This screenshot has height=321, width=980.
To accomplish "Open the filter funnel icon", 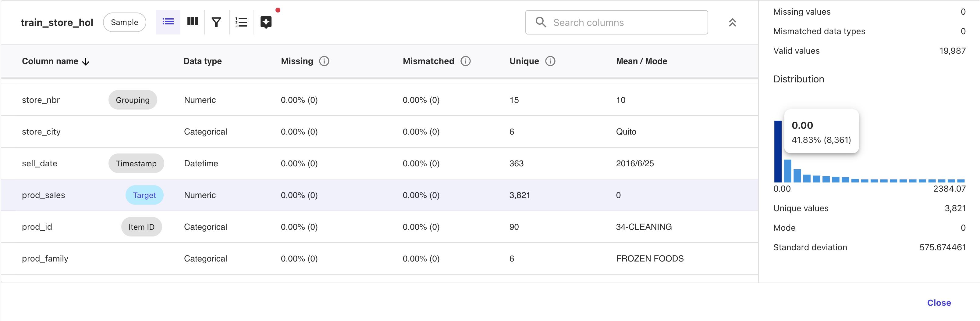I will pos(216,23).
